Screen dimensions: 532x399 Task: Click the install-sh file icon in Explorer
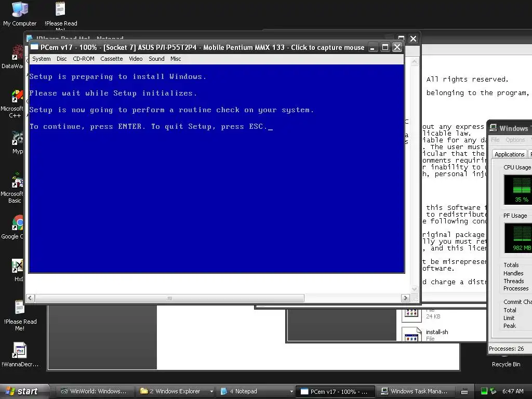click(x=411, y=334)
